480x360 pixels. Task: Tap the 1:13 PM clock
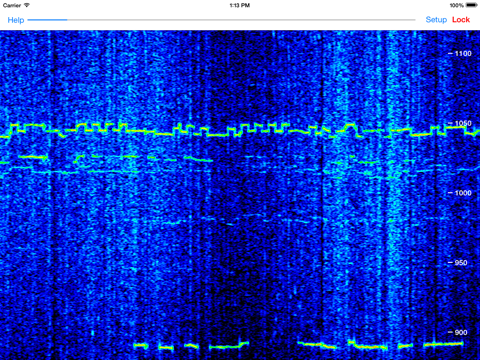tap(240, 5)
